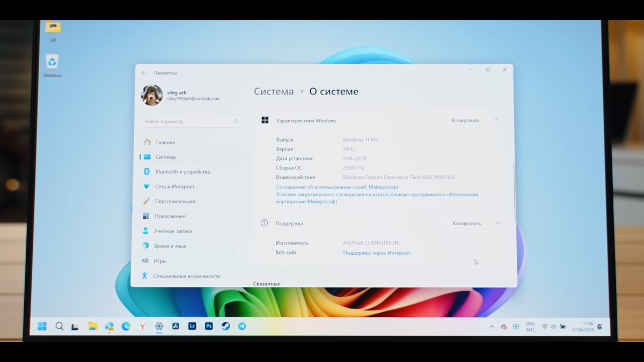Image resolution: width=644 pixels, height=362 pixels.
Task: Launch Steam from taskbar
Action: [225, 326]
